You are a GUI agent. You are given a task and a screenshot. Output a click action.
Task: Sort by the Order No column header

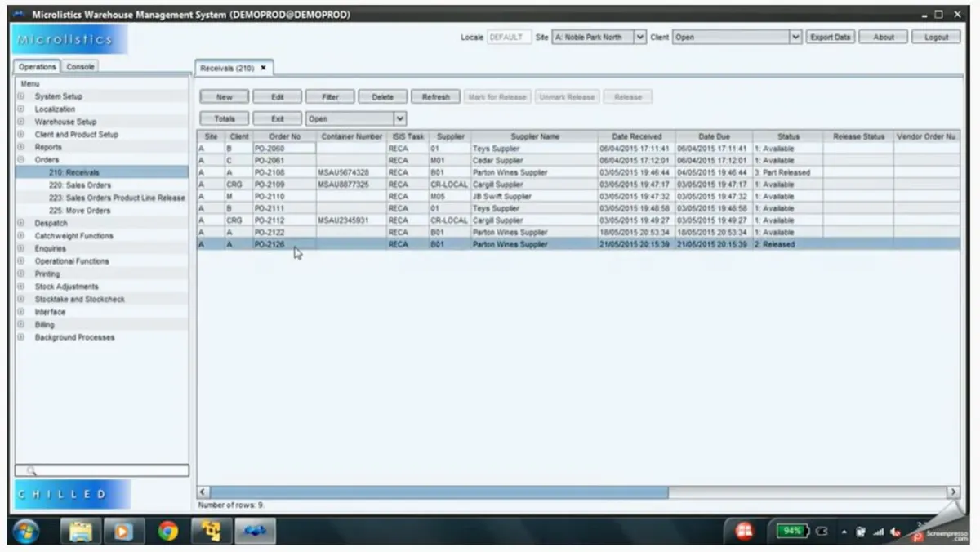(284, 137)
